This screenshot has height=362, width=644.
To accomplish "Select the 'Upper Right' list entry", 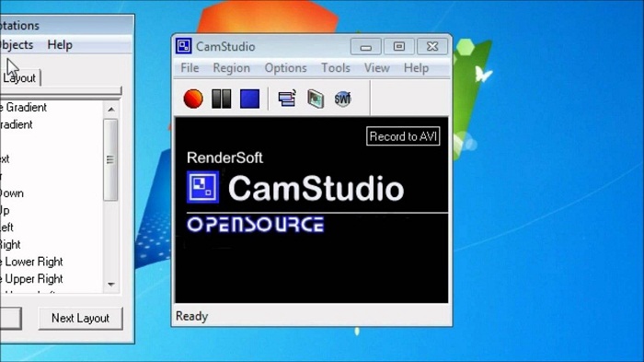I will click(x=31, y=279).
